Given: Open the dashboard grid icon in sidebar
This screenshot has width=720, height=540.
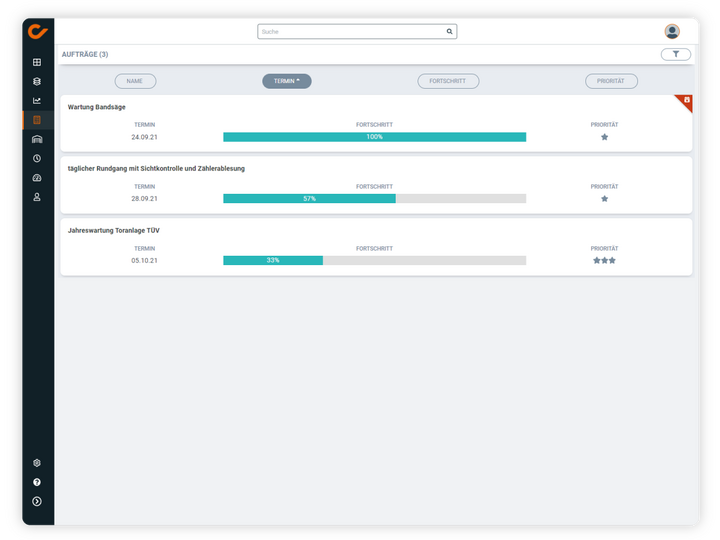Looking at the screenshot, I should tap(37, 62).
